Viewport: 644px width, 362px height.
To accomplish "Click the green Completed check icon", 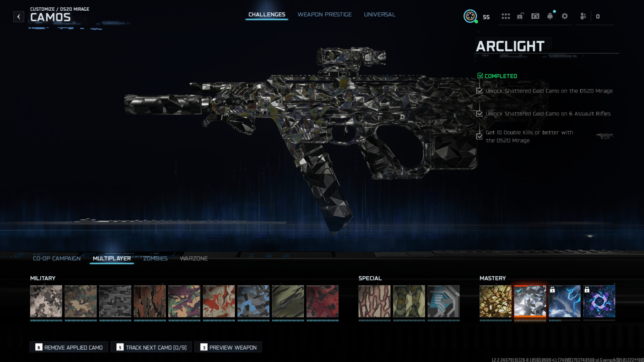I will click(x=480, y=76).
